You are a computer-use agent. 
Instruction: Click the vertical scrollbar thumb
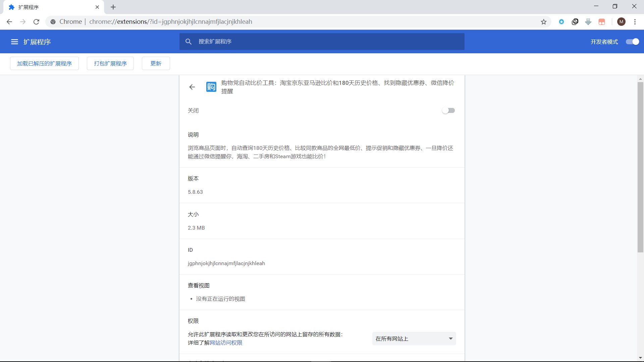click(640, 167)
